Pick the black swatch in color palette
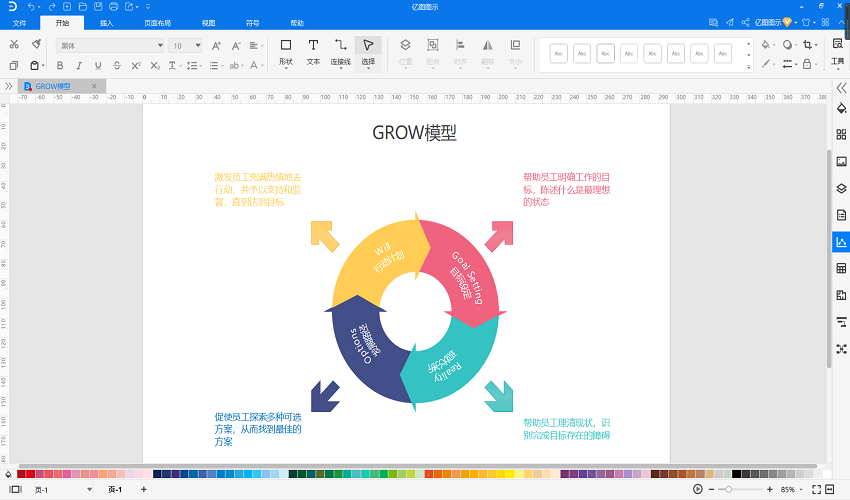Screen dimensions: 850x500 tap(736, 474)
